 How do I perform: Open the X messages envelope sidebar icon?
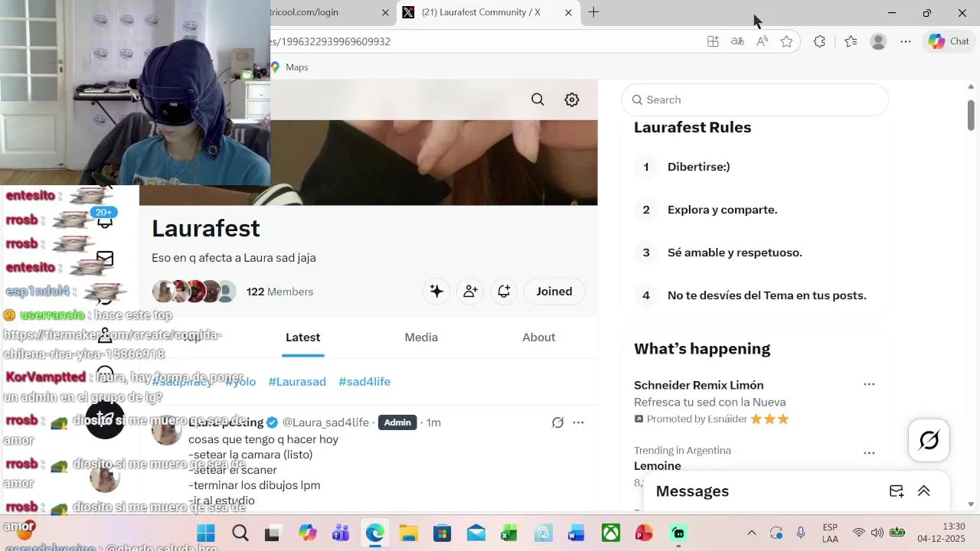click(x=105, y=259)
